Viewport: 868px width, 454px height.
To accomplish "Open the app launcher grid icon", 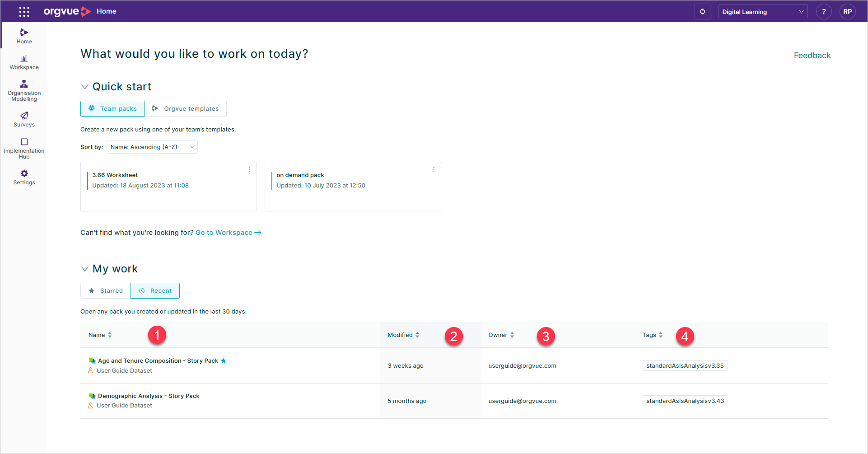I will [x=23, y=11].
